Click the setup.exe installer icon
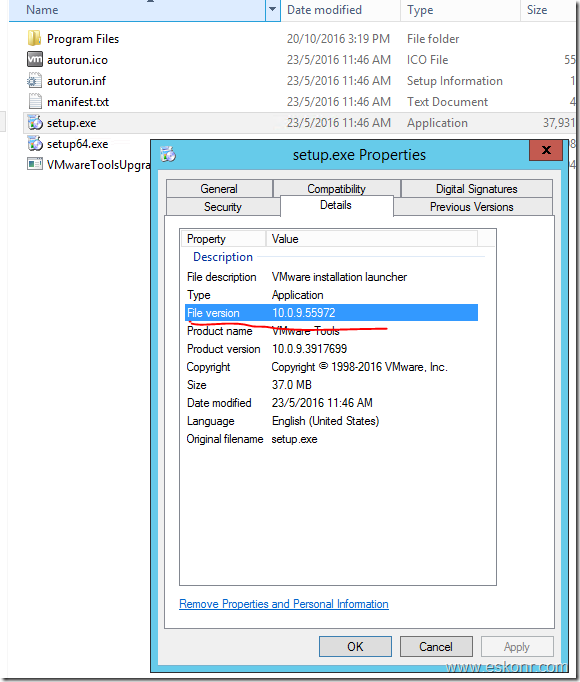The image size is (580, 682). click(35, 123)
